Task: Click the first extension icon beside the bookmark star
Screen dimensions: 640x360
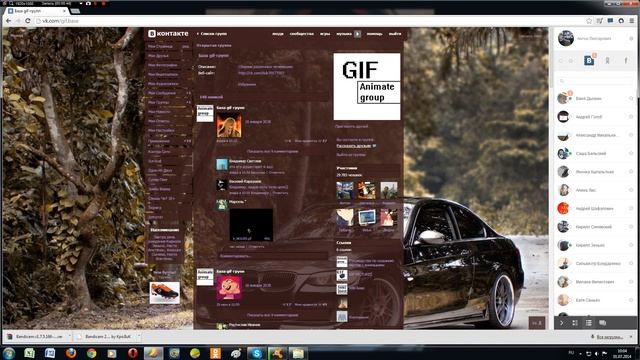Action: [600, 21]
